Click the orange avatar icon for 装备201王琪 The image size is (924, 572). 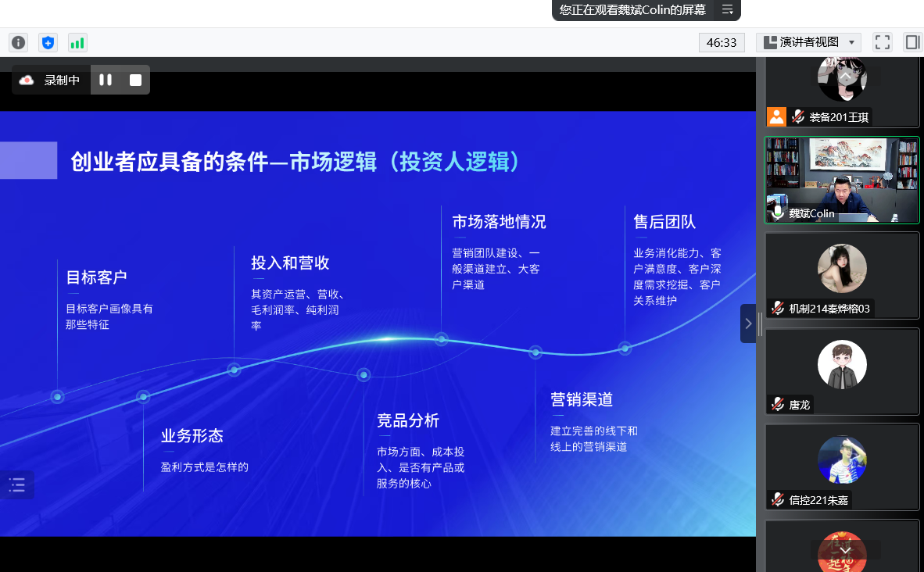[x=776, y=117]
